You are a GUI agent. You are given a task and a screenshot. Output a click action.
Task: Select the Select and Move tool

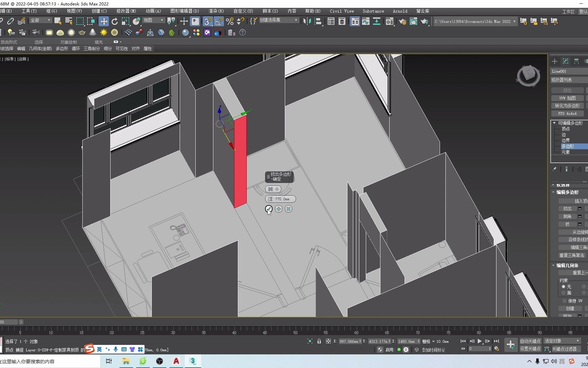pyautogui.click(x=104, y=21)
